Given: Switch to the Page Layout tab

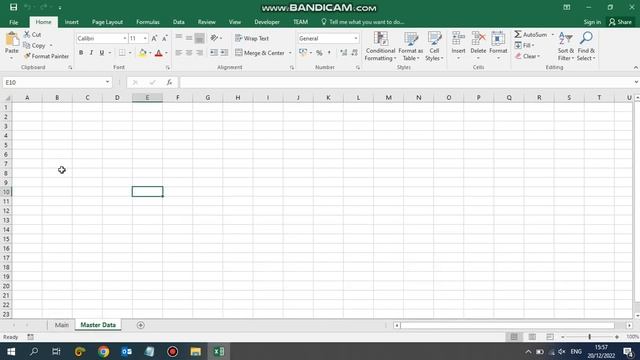Looking at the screenshot, I should pyautogui.click(x=107, y=22).
